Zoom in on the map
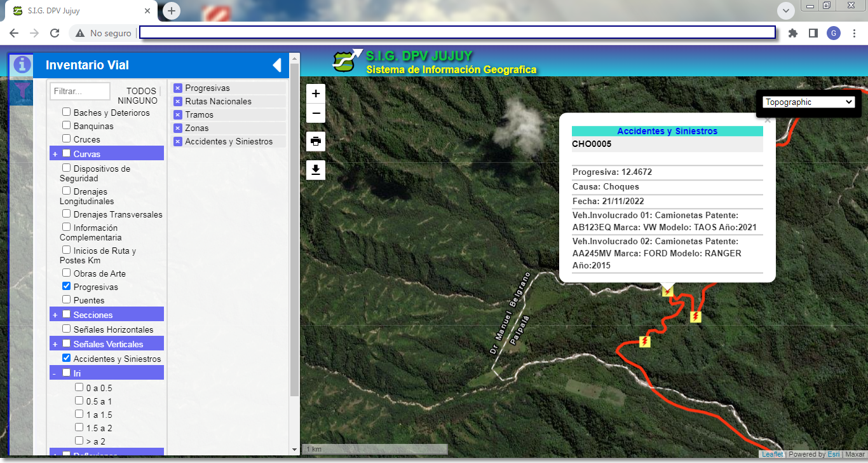This screenshot has height=463, width=868. (x=316, y=93)
